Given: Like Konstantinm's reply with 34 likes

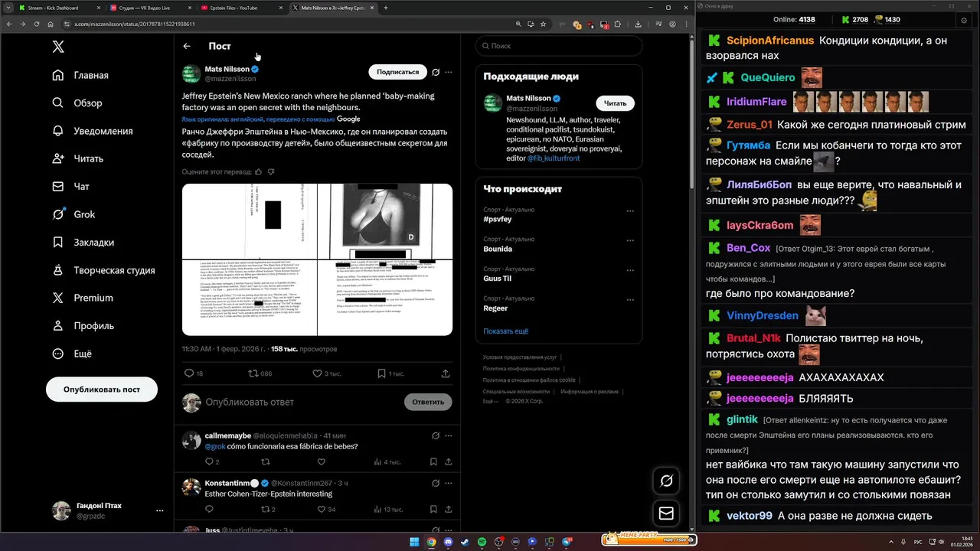Looking at the screenshot, I should [x=321, y=509].
